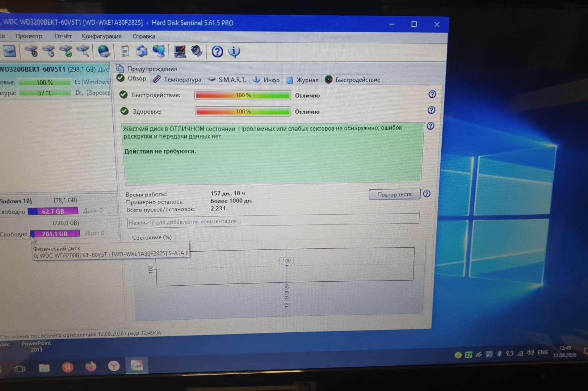Open the S.M.A.R.T. tab

pyautogui.click(x=227, y=79)
